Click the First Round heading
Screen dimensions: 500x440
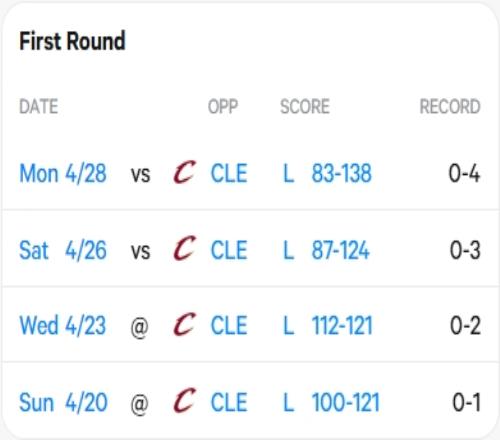click(x=72, y=41)
